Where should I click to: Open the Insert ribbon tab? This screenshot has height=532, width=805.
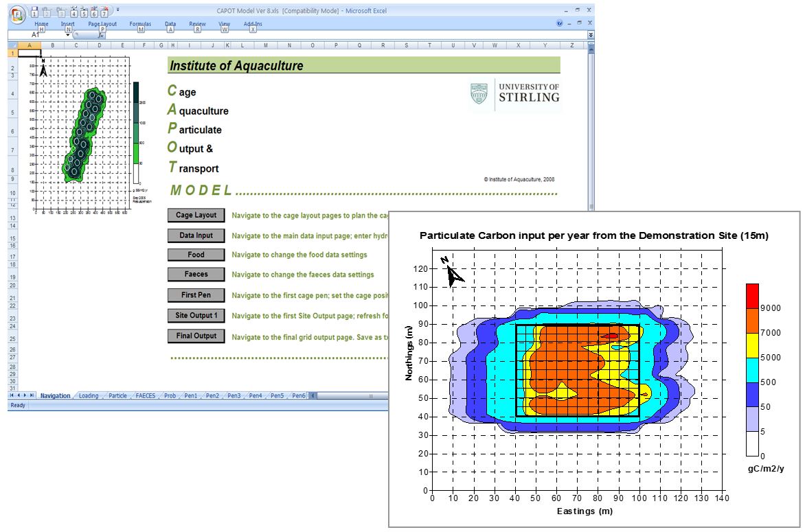[68, 24]
